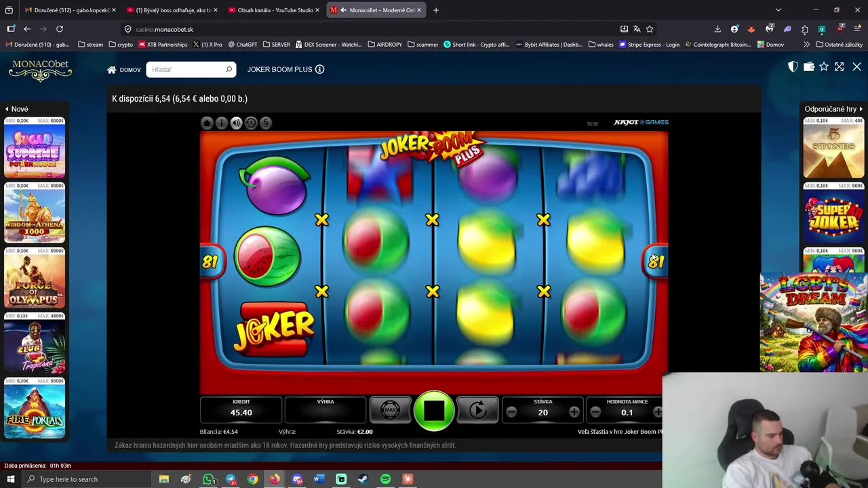Open the Windows Start menu
This screenshot has height=488, width=868.
point(10,479)
